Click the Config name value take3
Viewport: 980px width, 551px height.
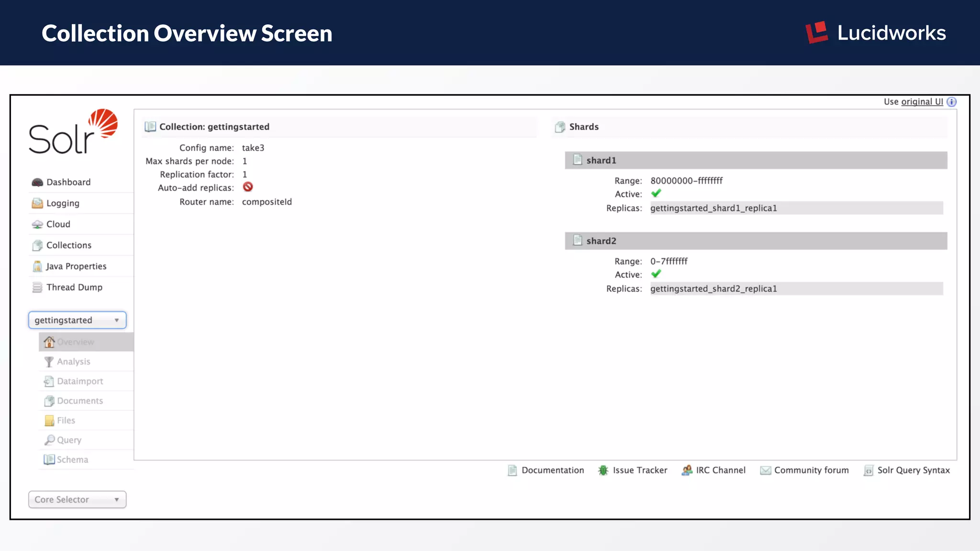(x=253, y=148)
